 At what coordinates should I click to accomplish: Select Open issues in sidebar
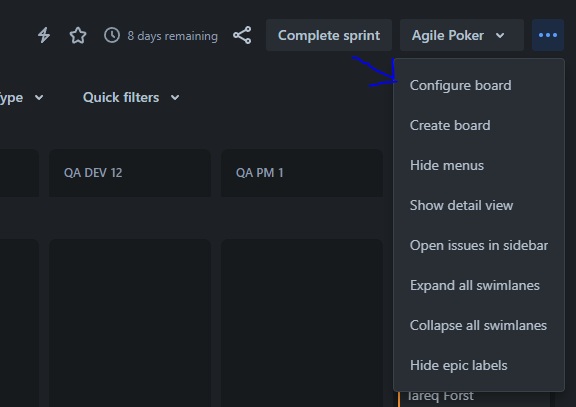tap(479, 245)
